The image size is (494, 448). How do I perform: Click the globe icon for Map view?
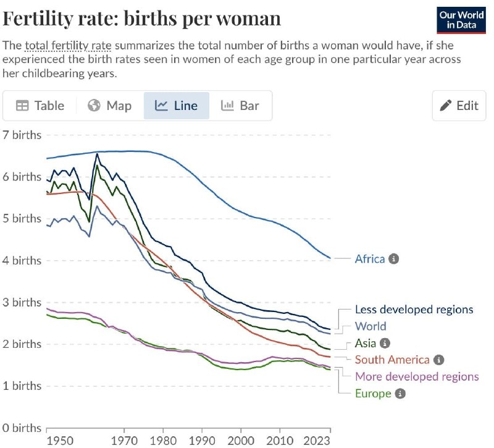click(x=94, y=106)
